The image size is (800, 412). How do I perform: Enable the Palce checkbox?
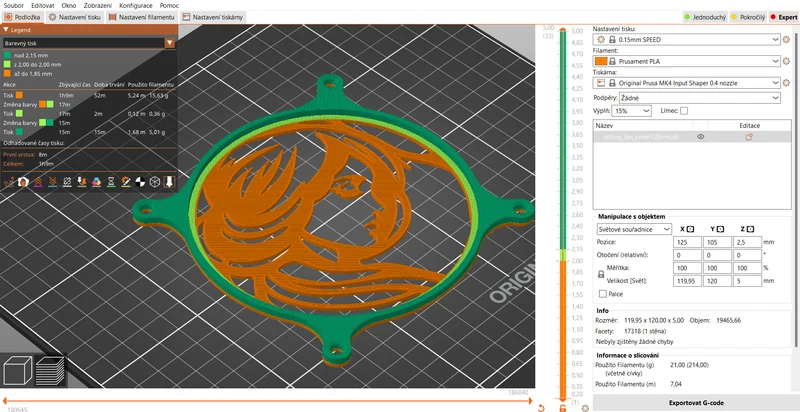coord(603,294)
